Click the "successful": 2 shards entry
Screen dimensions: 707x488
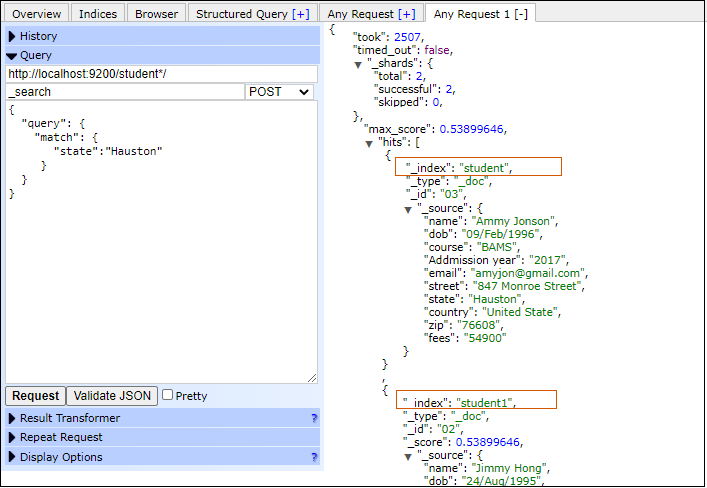coord(414,89)
